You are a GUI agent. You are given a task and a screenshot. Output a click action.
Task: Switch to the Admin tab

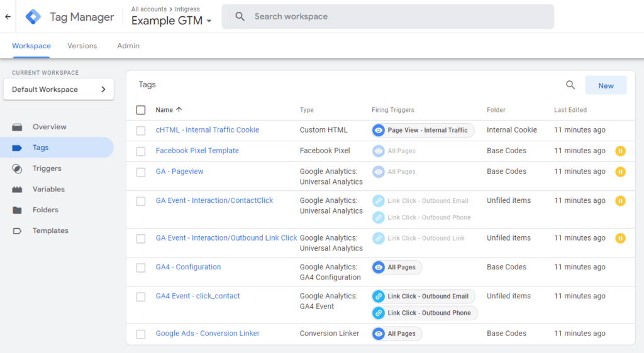coord(128,46)
